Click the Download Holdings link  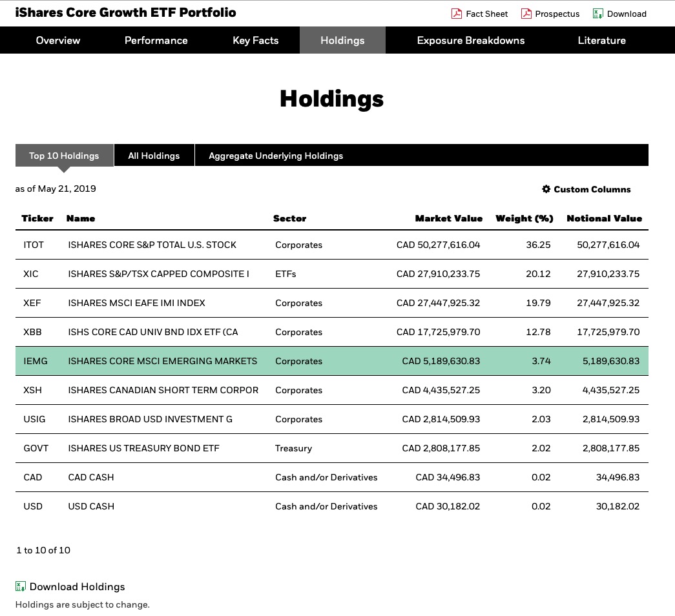tap(78, 586)
